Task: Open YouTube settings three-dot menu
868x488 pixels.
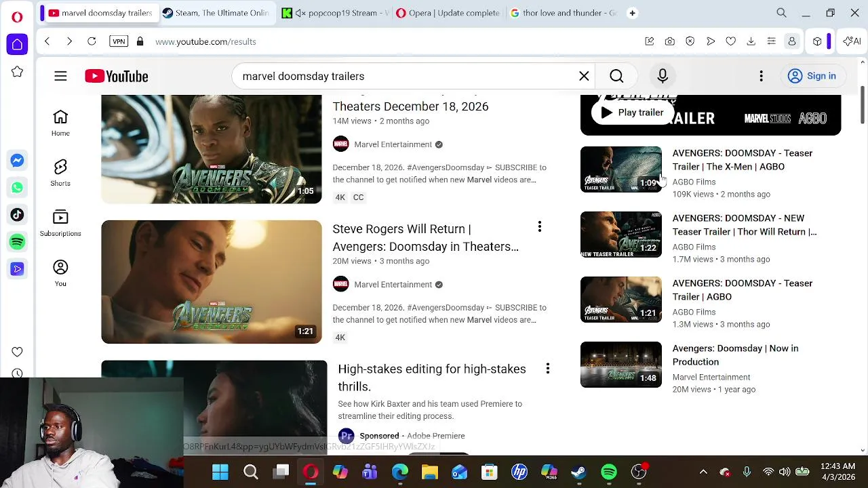Action: [x=761, y=76]
